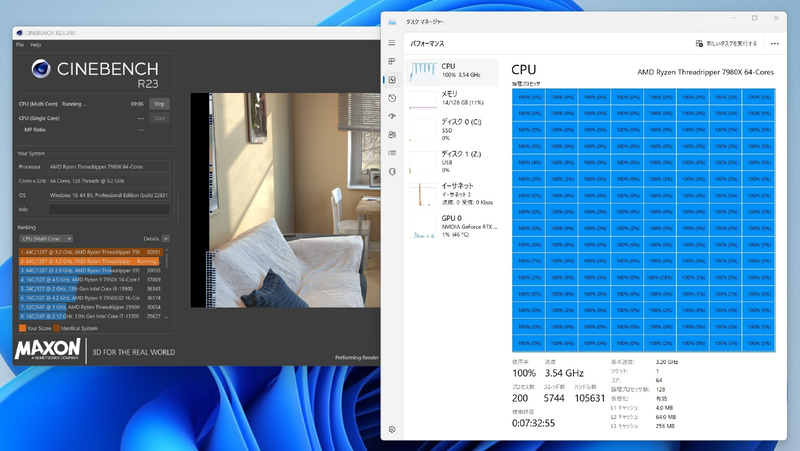Click the Processor field in Cinebench
Screen dimensions: 800x451
pos(109,167)
